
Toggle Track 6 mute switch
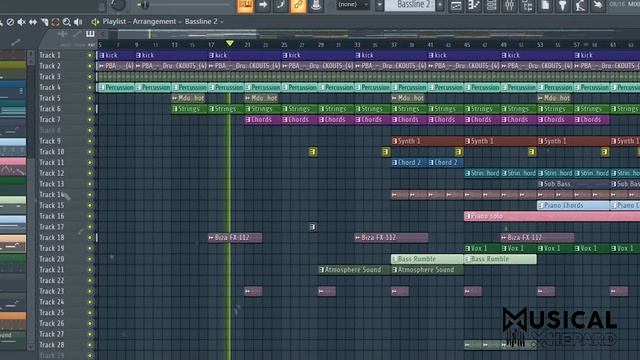pos(90,109)
